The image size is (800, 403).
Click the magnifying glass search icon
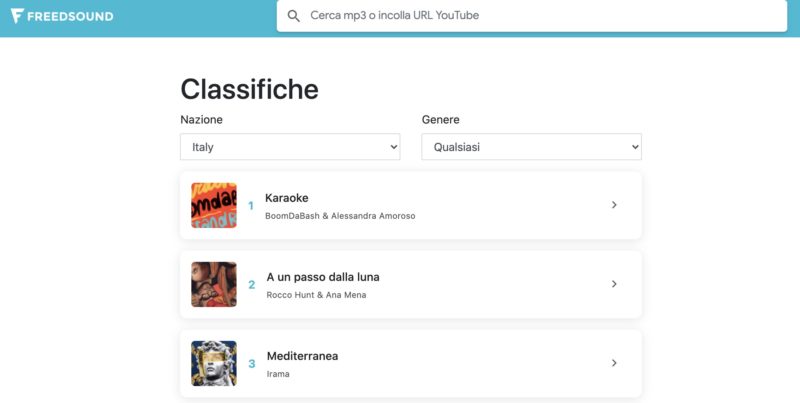tap(293, 16)
